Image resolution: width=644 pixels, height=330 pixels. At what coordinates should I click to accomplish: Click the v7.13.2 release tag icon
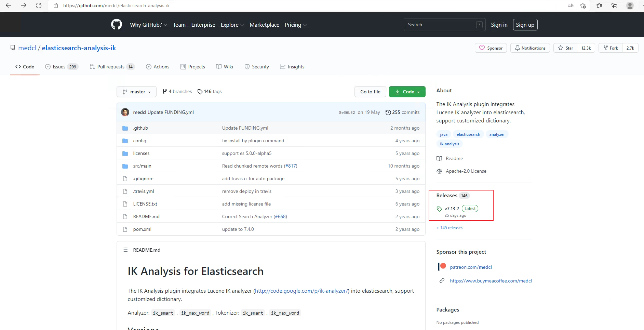click(x=439, y=209)
